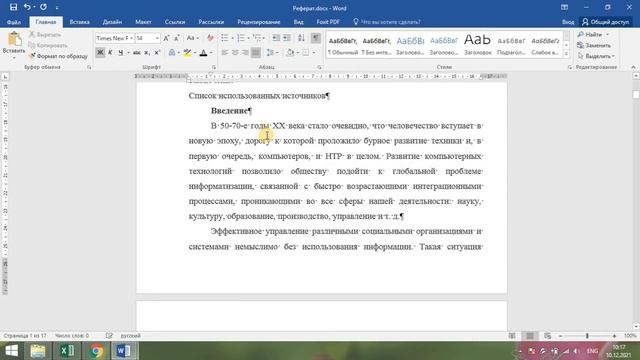Open the change case Aa dropdown
640x360 pixels.
[x=192, y=38]
